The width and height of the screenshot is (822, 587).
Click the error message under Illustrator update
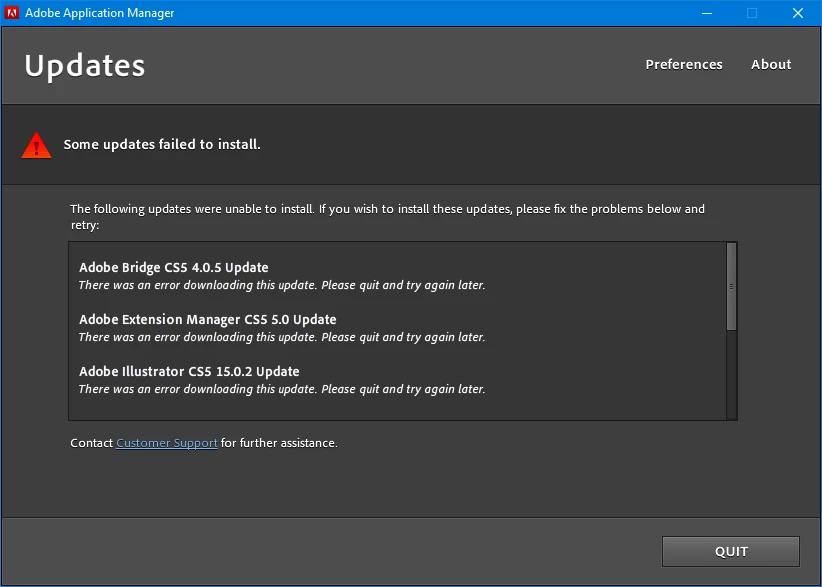pos(282,389)
